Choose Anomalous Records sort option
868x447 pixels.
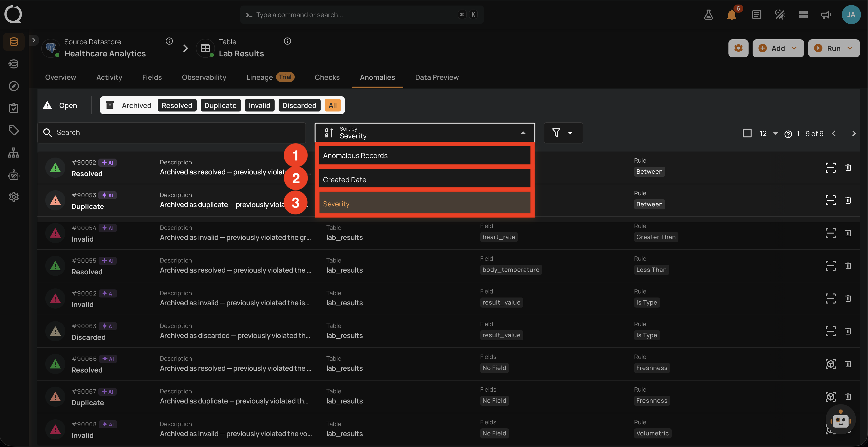[x=424, y=156]
